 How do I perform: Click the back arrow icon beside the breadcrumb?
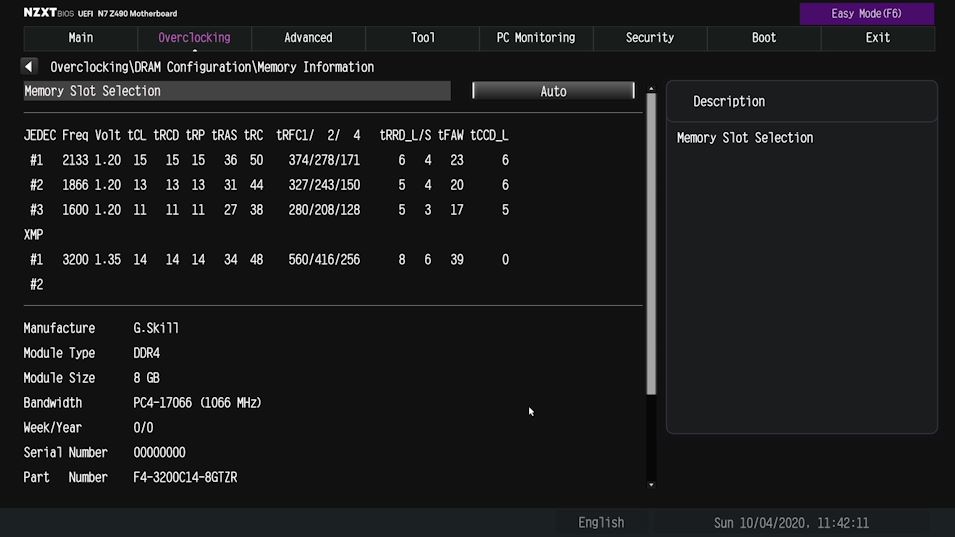(29, 66)
